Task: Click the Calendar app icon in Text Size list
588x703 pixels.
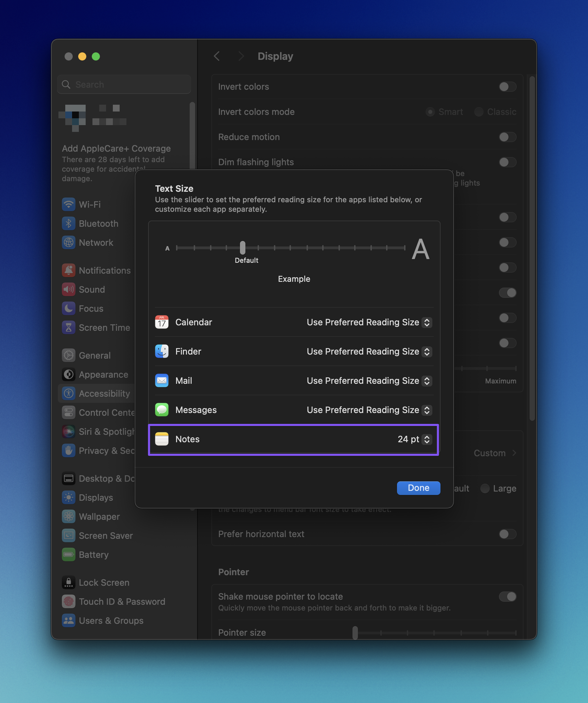Action: [162, 322]
